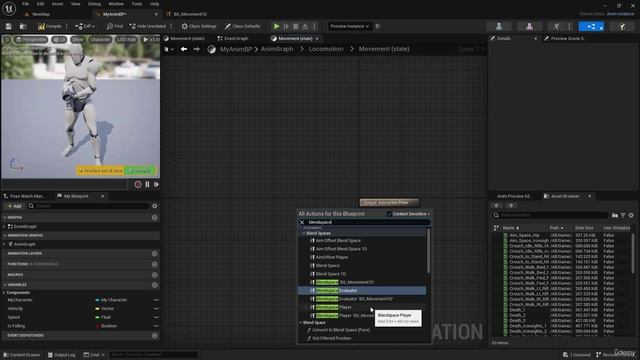Stop the play session
This screenshot has height=360, width=640.
click(296, 26)
